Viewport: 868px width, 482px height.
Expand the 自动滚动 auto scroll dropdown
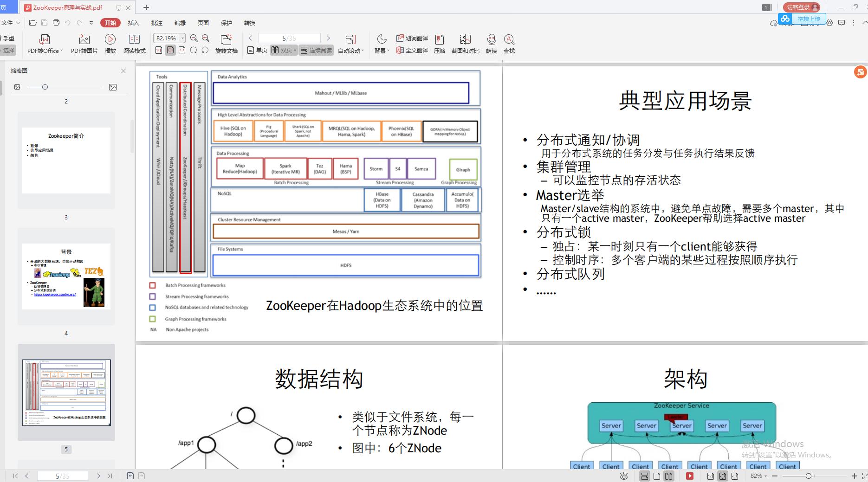pos(363,51)
